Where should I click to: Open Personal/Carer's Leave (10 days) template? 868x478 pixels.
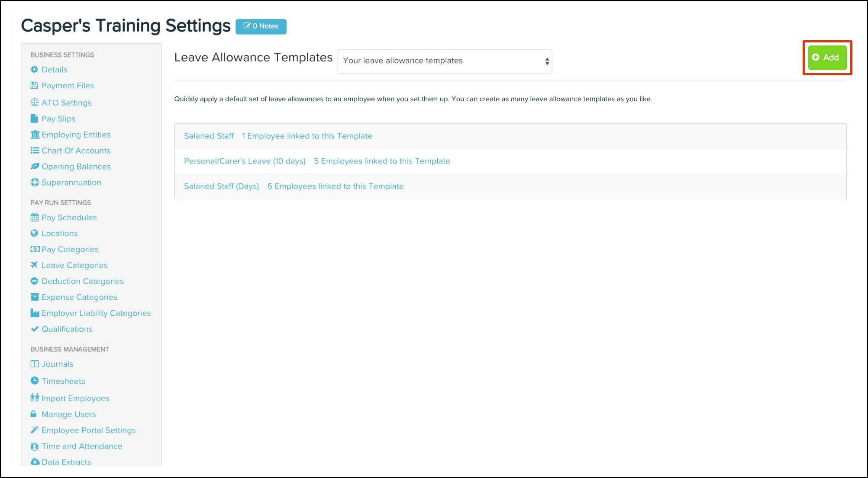coord(245,161)
